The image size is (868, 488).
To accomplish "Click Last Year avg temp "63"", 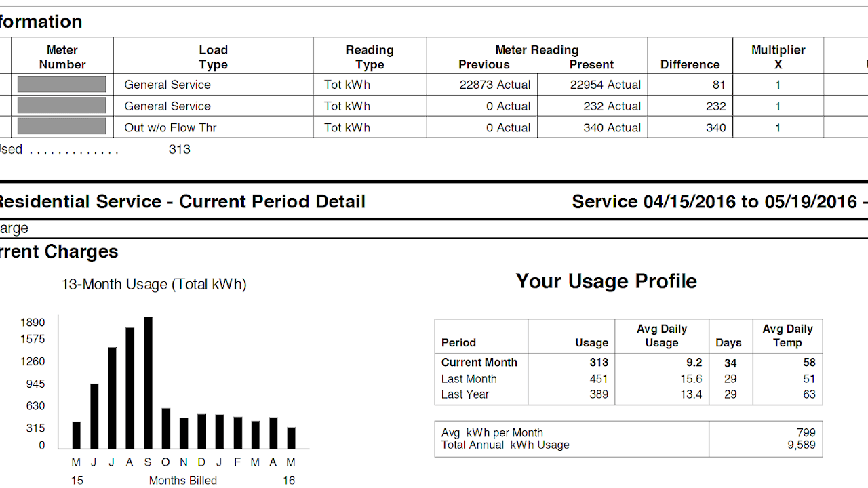I will [809, 394].
